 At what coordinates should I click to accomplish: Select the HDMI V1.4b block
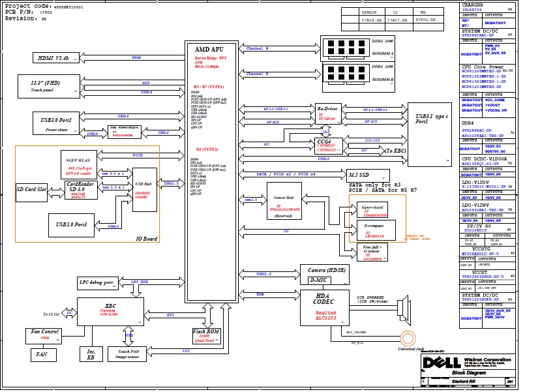56,58
